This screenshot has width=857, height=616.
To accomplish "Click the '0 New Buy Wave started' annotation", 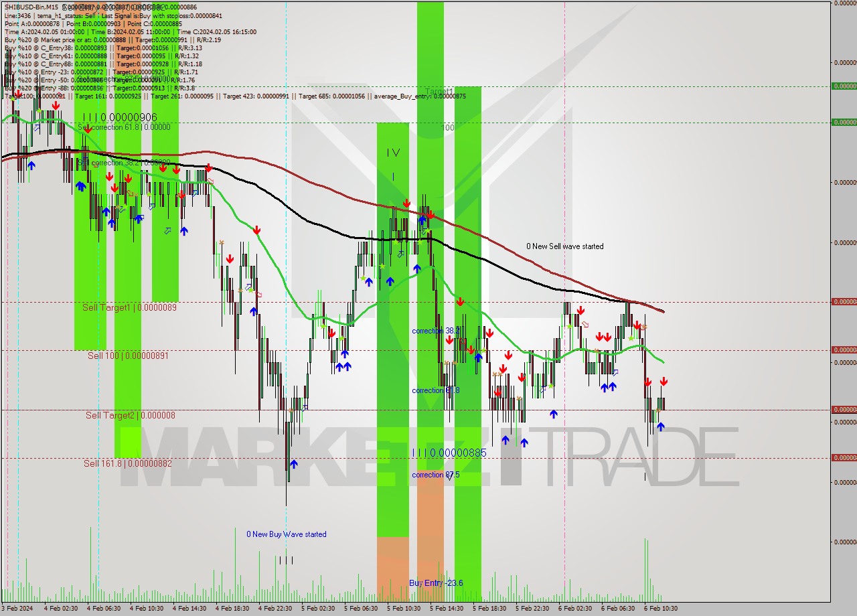I will point(287,534).
